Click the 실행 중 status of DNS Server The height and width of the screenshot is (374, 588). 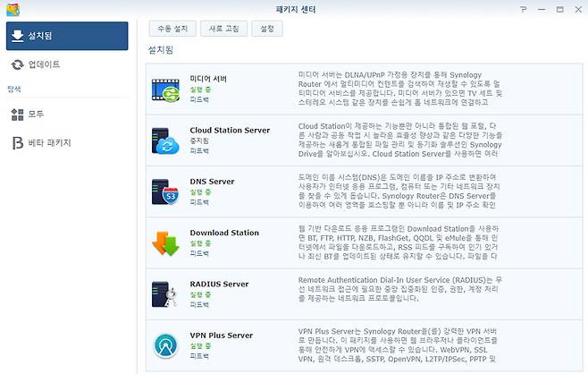click(x=200, y=192)
